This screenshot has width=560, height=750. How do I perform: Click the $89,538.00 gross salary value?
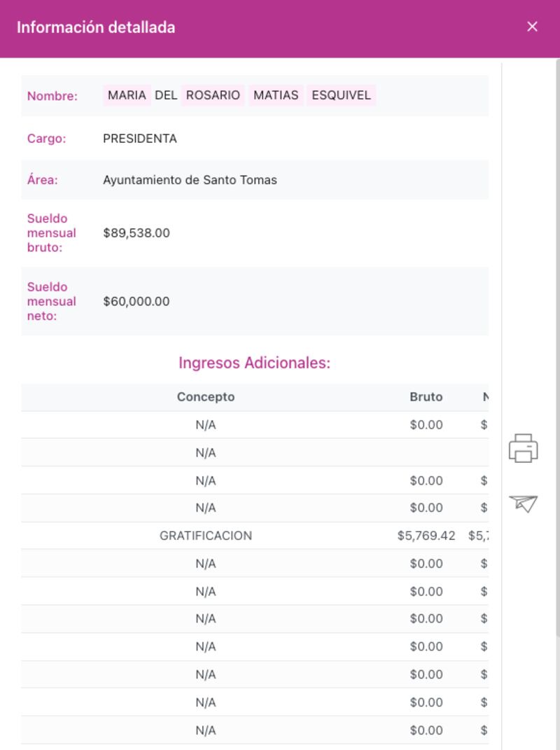[136, 233]
